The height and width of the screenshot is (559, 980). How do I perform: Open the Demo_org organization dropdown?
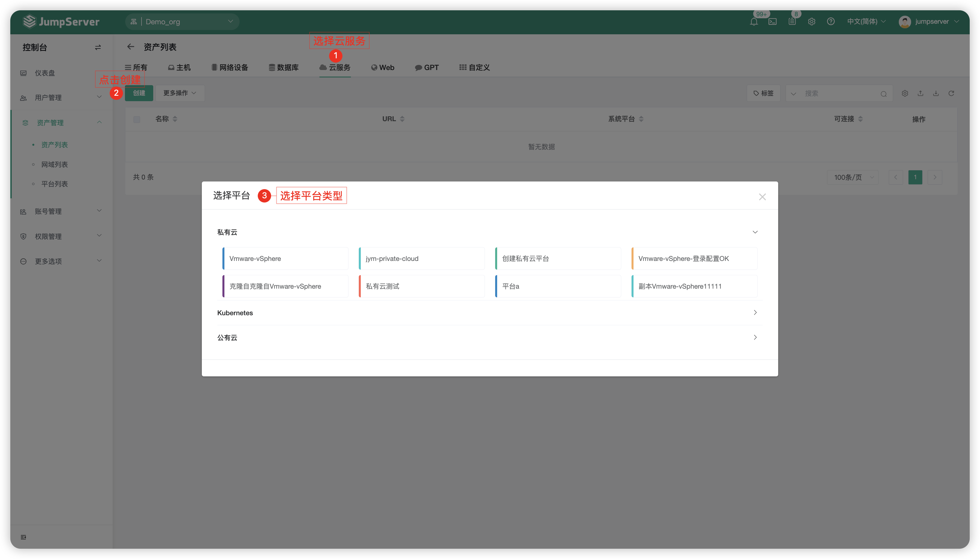coord(182,21)
